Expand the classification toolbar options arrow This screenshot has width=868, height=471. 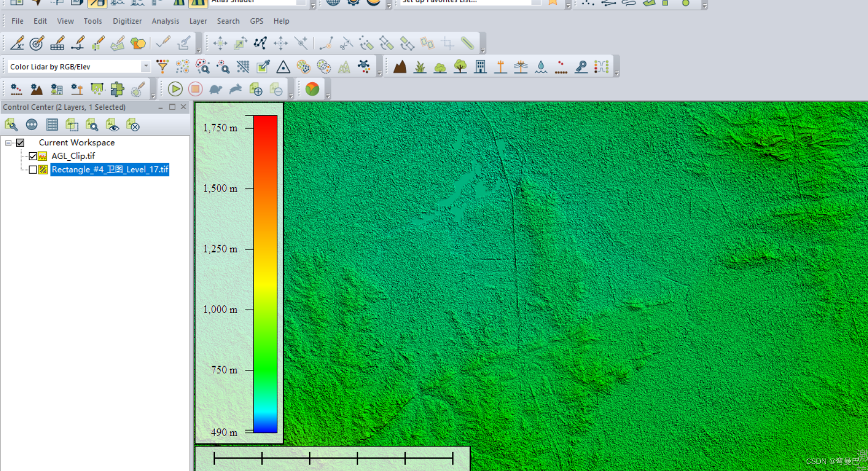pos(616,74)
